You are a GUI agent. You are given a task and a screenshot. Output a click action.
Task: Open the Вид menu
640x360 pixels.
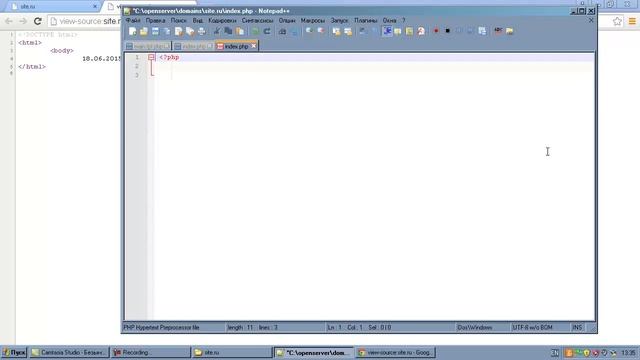point(198,20)
